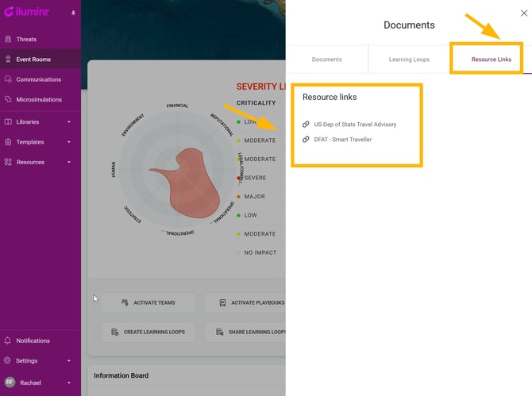The height and width of the screenshot is (396, 532).
Task: Click the Microsimulations sidebar icon
Action: coord(8,99)
